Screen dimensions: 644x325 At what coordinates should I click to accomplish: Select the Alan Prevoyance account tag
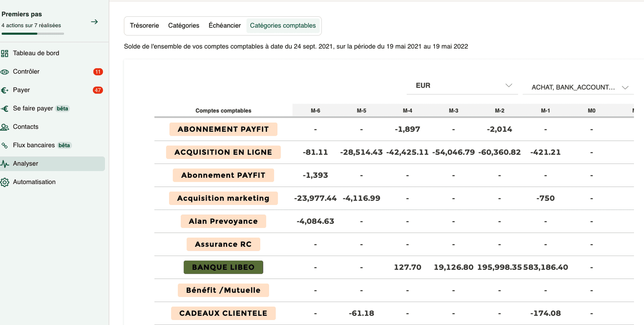tap(223, 221)
